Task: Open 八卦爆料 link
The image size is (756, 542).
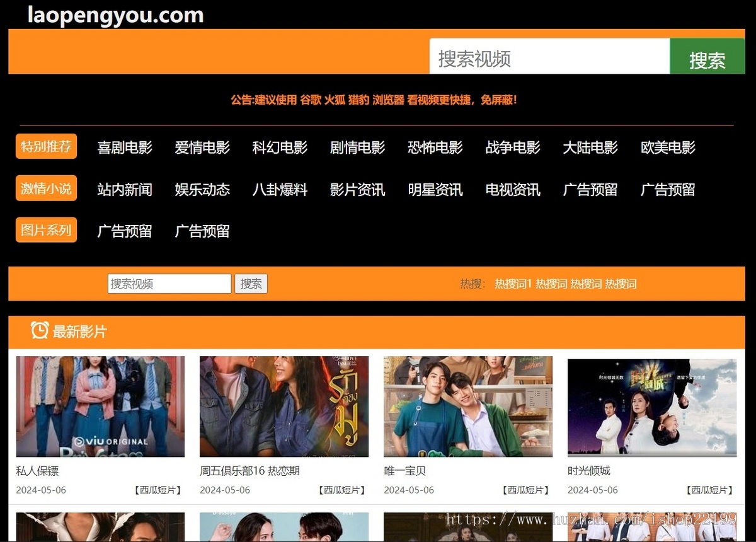Action: coord(280,190)
